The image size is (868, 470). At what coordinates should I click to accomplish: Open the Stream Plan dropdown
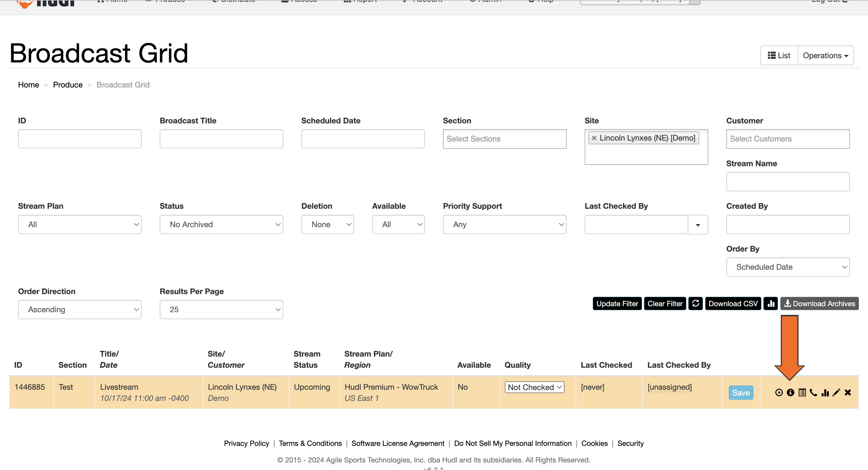[80, 224]
